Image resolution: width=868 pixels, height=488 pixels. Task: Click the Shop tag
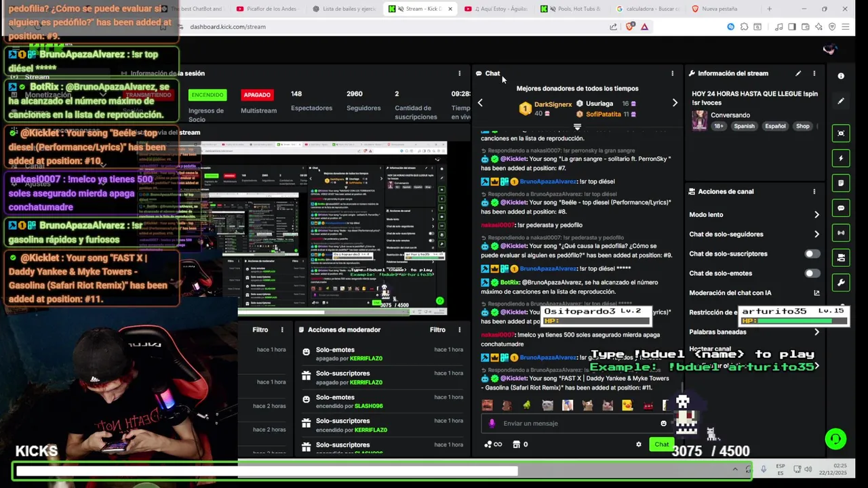(803, 126)
